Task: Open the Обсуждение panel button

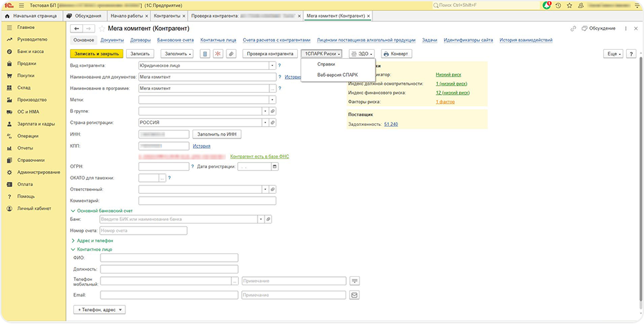Action: click(x=598, y=28)
